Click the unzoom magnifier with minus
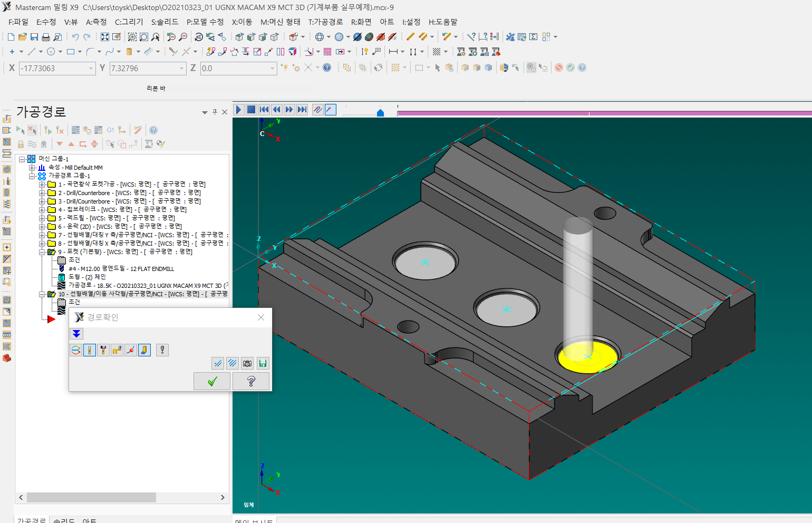Viewport: 812px width, 523px height. click(183, 37)
